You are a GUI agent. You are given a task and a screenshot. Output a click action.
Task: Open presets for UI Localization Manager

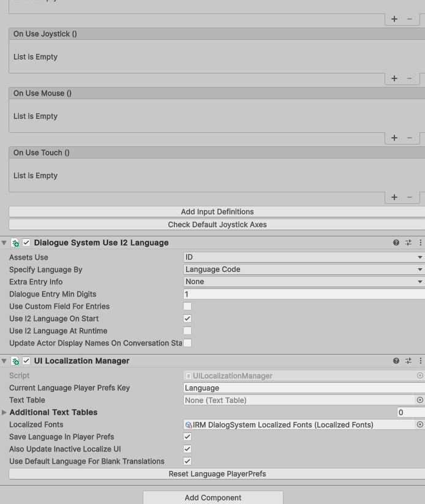(x=408, y=361)
